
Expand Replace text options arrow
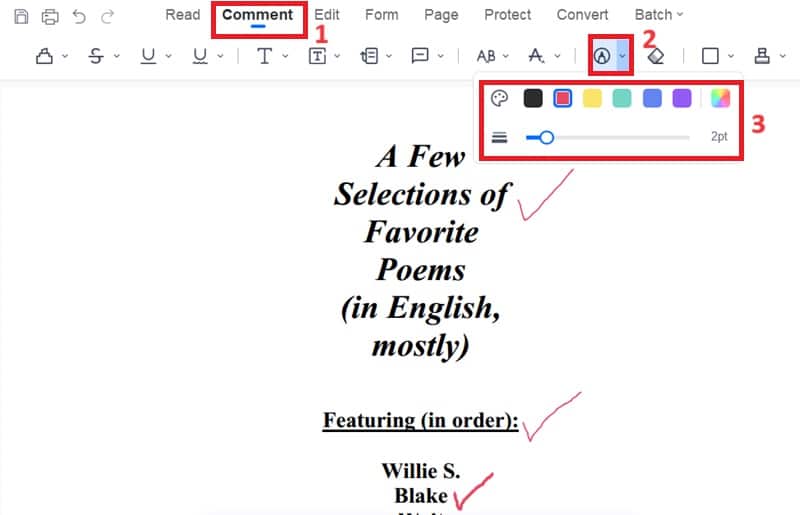(506, 56)
